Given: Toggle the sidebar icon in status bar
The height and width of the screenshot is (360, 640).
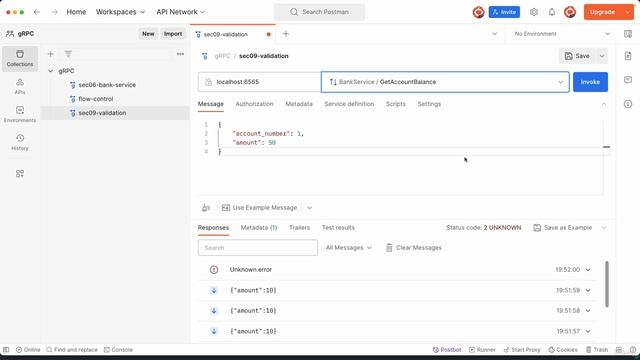Looking at the screenshot, I should (x=6, y=350).
